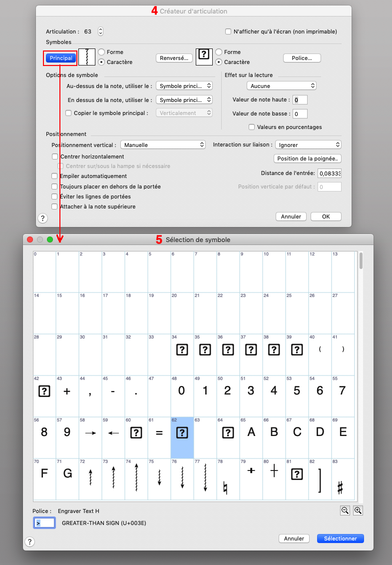This screenshot has width=392, height=565.
Task: Click the Police… font button
Action: [x=302, y=58]
